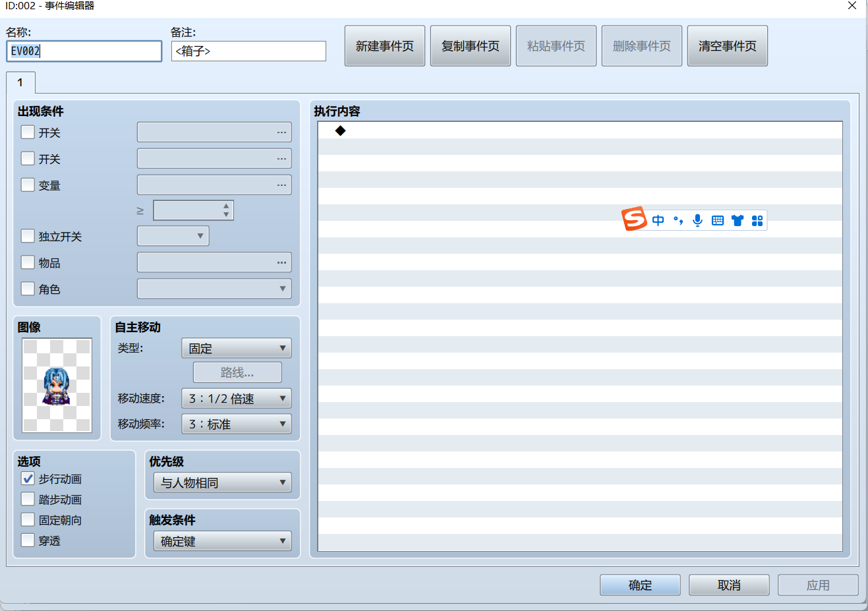
Task: Expand the 优先级 dropdown 与人物相同
Action: pyautogui.click(x=222, y=482)
